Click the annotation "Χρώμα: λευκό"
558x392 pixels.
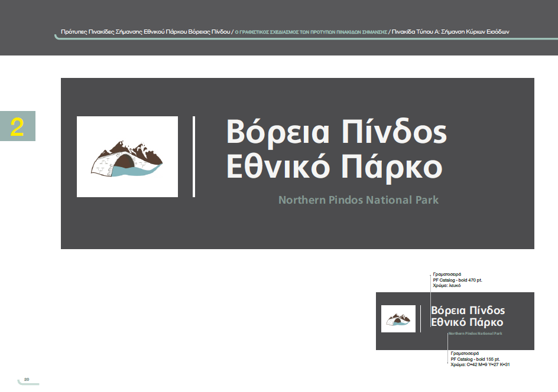tap(447, 285)
